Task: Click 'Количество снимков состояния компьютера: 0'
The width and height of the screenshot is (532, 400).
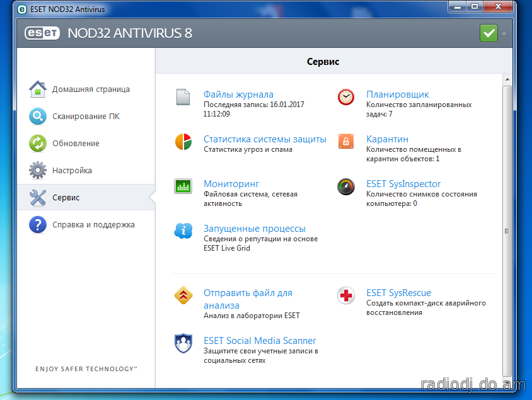Action: click(422, 198)
